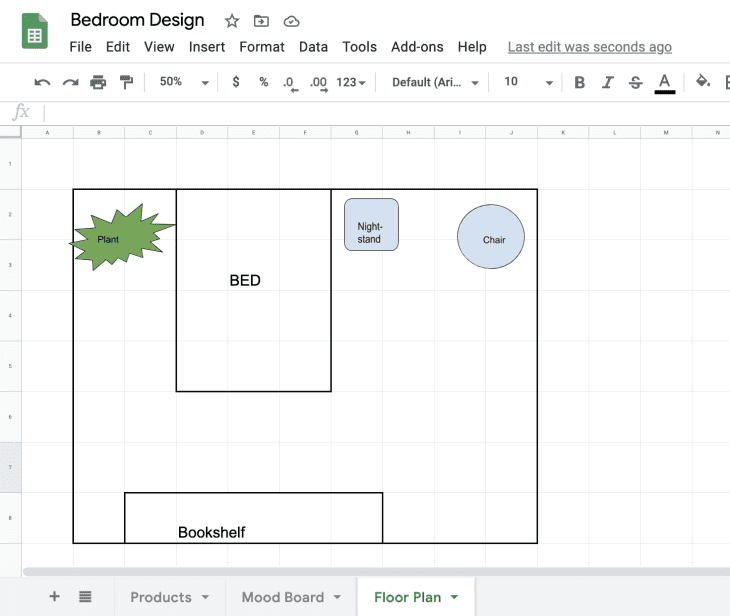Click the move to folder icon
This screenshot has width=730, height=616.
[261, 21]
